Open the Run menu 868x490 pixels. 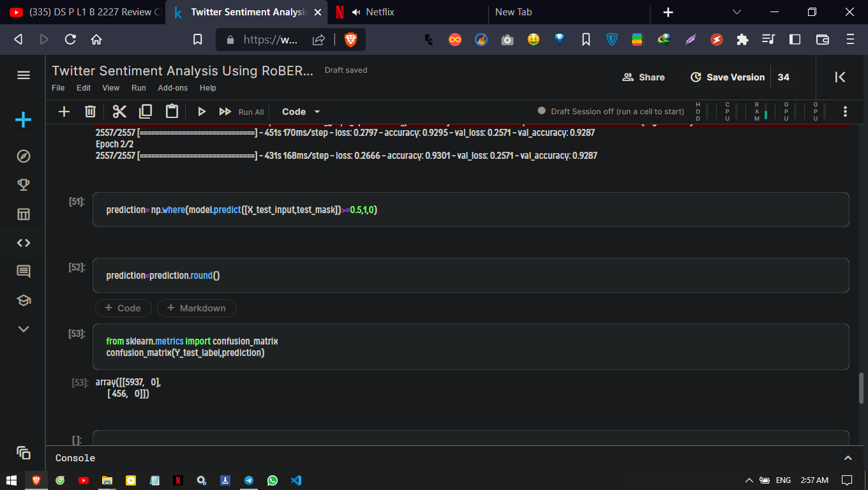click(x=138, y=88)
